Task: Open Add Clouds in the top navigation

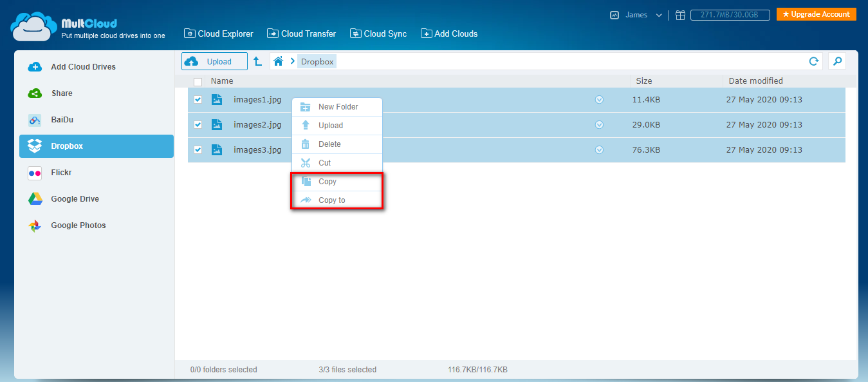Action: click(449, 33)
